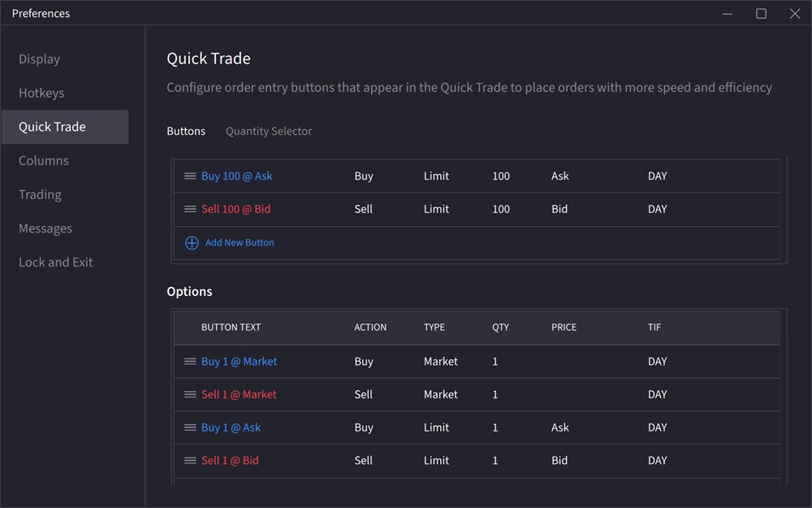The height and width of the screenshot is (508, 812).
Task: Click the drag handle beside Sell 1 @ Bid
Action: tap(191, 460)
